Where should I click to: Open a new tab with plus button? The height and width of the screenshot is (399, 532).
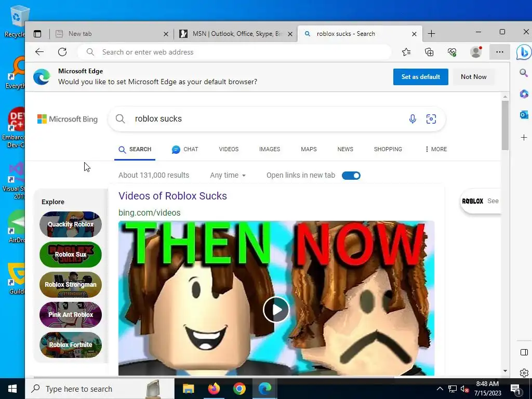pos(431,34)
